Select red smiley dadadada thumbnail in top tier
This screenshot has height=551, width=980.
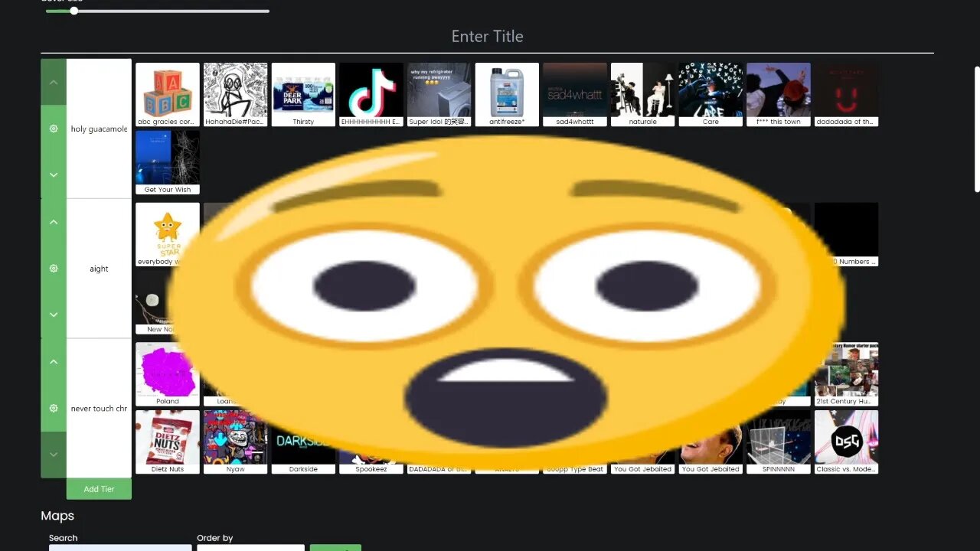click(x=847, y=95)
